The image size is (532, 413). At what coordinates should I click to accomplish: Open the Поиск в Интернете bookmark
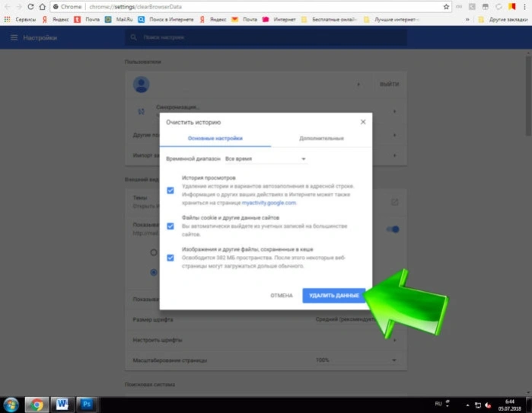pos(166,20)
